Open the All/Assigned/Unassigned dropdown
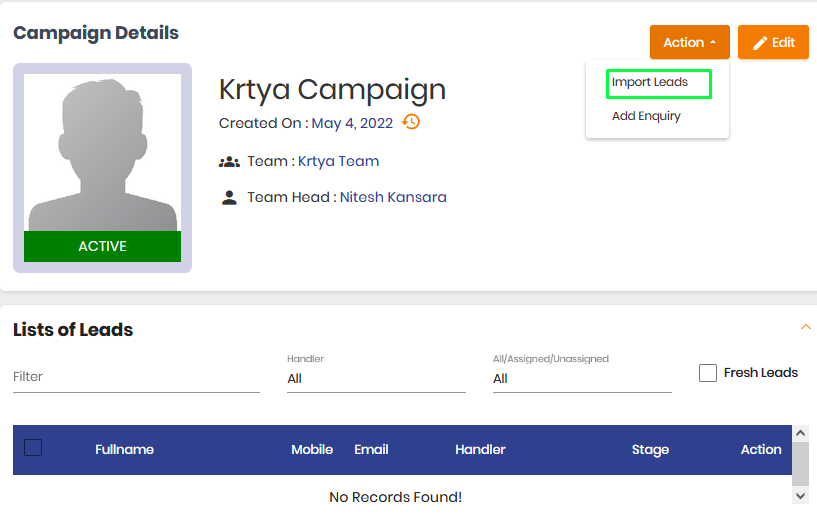Screen dimensions: 817x516 pos(582,379)
